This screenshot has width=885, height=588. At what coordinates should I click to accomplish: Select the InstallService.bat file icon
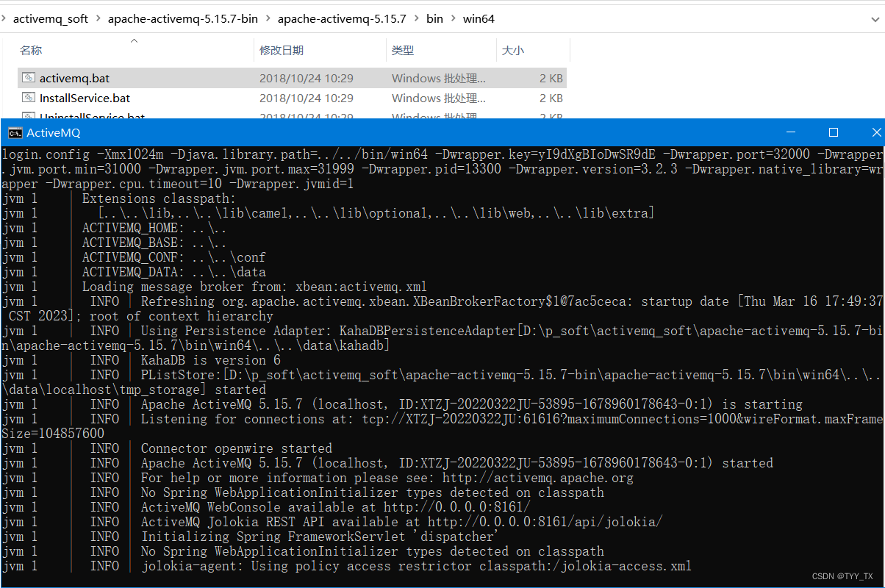tap(29, 98)
